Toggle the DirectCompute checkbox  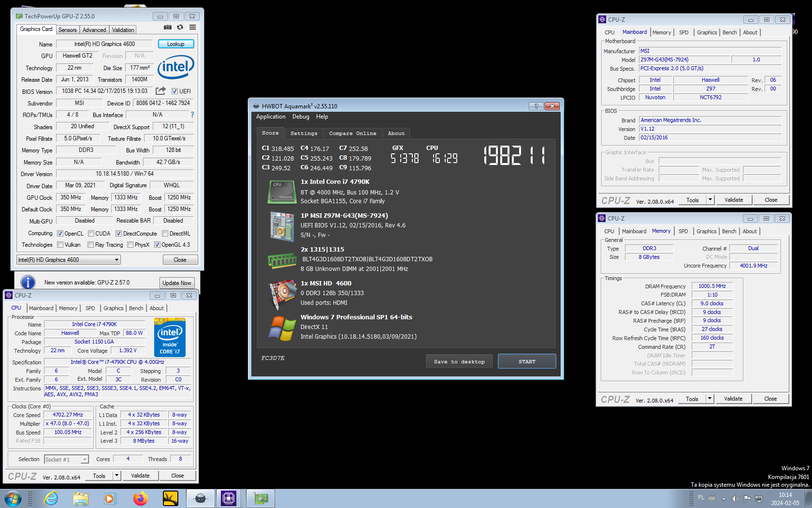(118, 234)
